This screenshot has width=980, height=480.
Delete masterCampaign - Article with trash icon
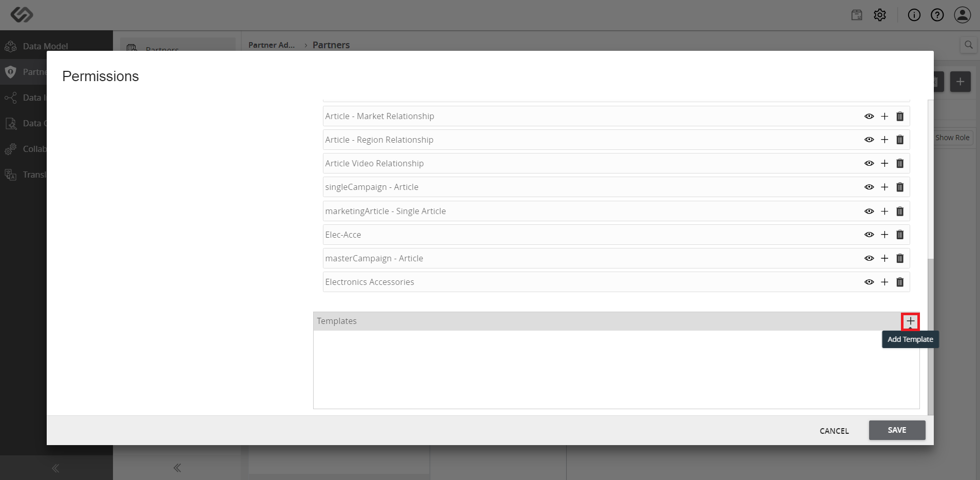900,259
